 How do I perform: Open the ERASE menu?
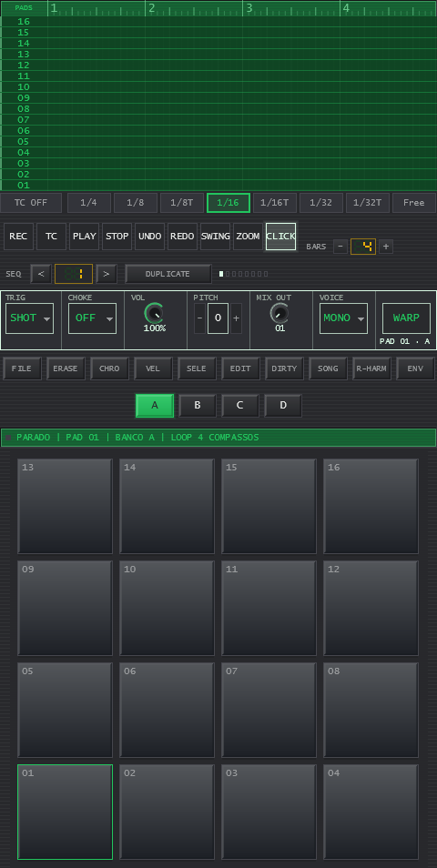click(x=66, y=368)
